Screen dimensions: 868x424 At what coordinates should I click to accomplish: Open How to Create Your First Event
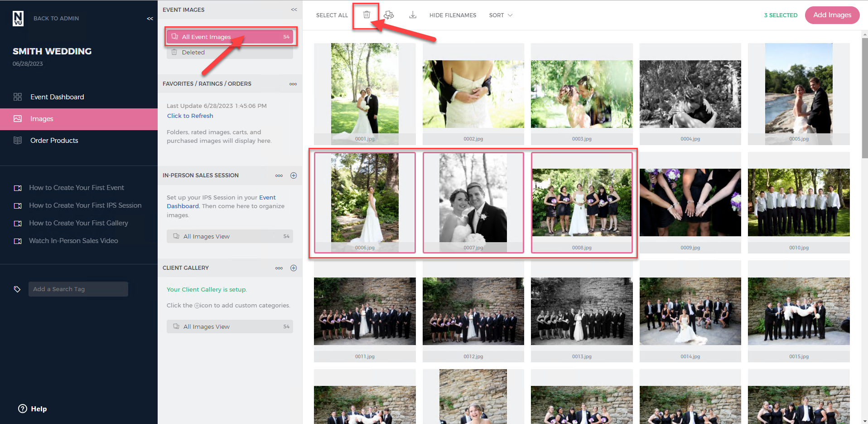pyautogui.click(x=77, y=188)
